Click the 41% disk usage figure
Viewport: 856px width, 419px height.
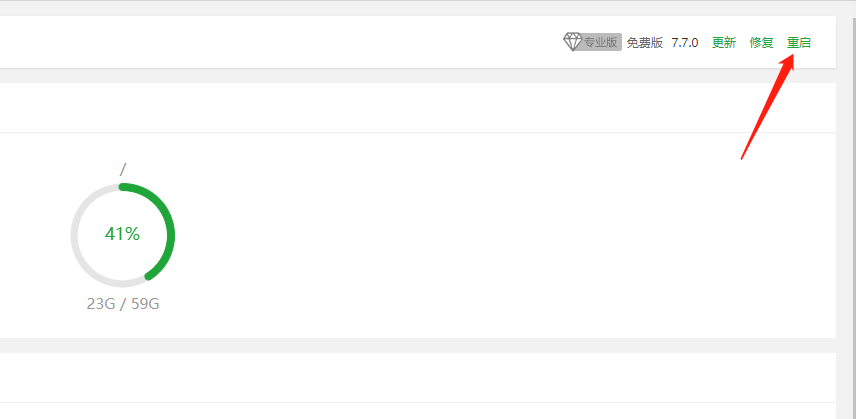(122, 234)
